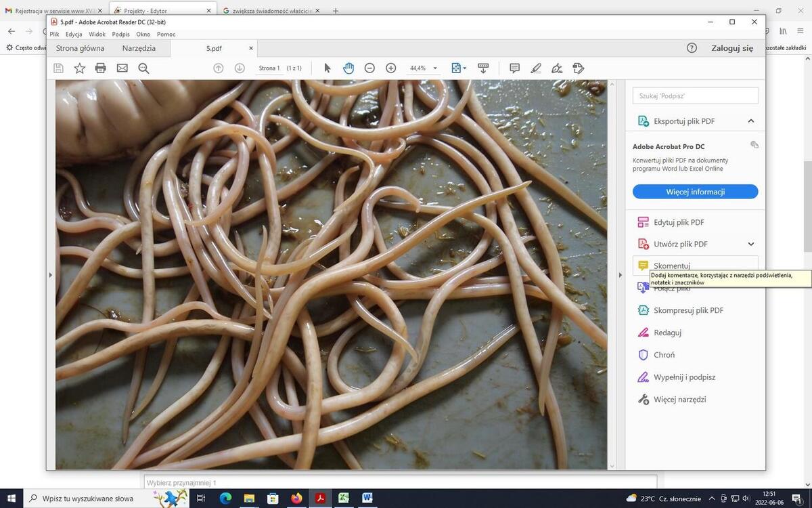Collapse the Eksportuj plik PDF section
Viewport: 812px width, 508px height.
(751, 121)
